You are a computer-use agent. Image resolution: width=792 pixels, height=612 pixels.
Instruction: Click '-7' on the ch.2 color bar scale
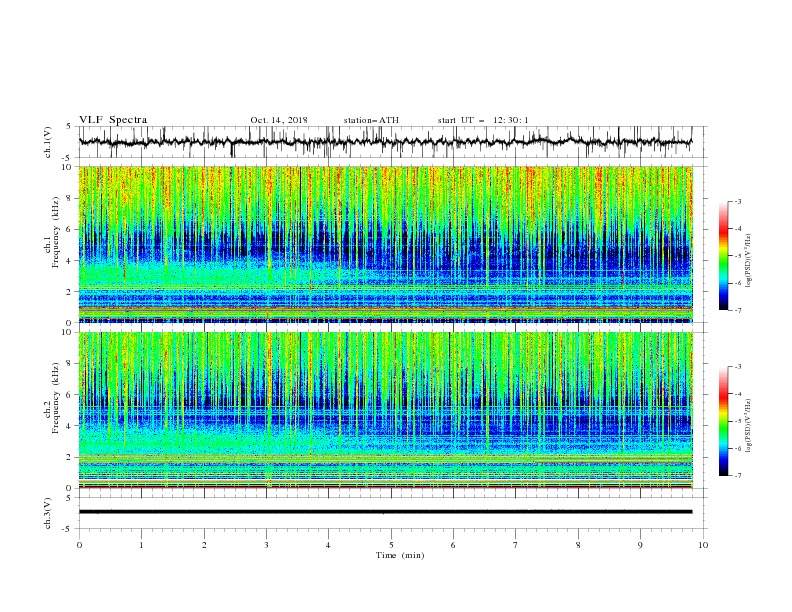point(737,476)
